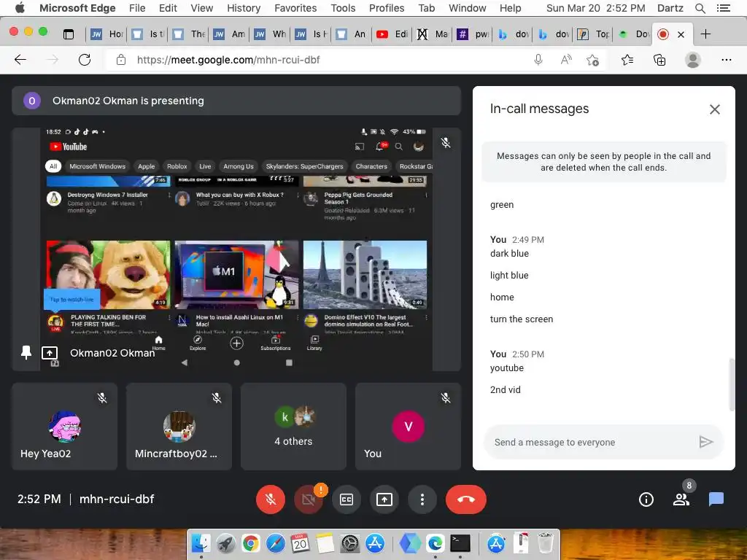Image resolution: width=747 pixels, height=560 pixels.
Task: Open Launchpad from the Dock
Action: (226, 543)
